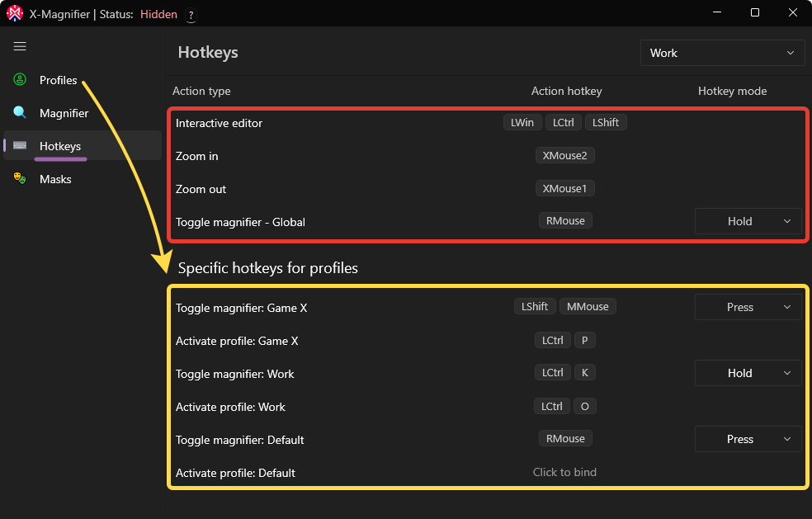Maximize the X-Magnifier window

(754, 13)
